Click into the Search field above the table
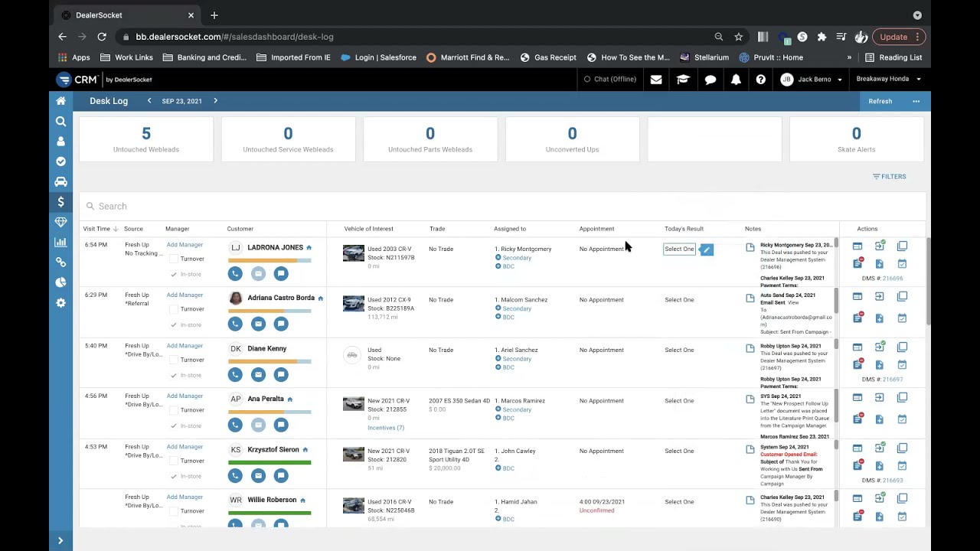980x551 pixels. point(502,206)
